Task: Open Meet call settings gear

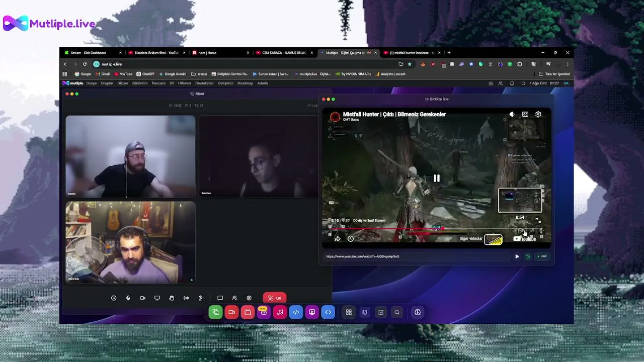Action: click(249, 298)
